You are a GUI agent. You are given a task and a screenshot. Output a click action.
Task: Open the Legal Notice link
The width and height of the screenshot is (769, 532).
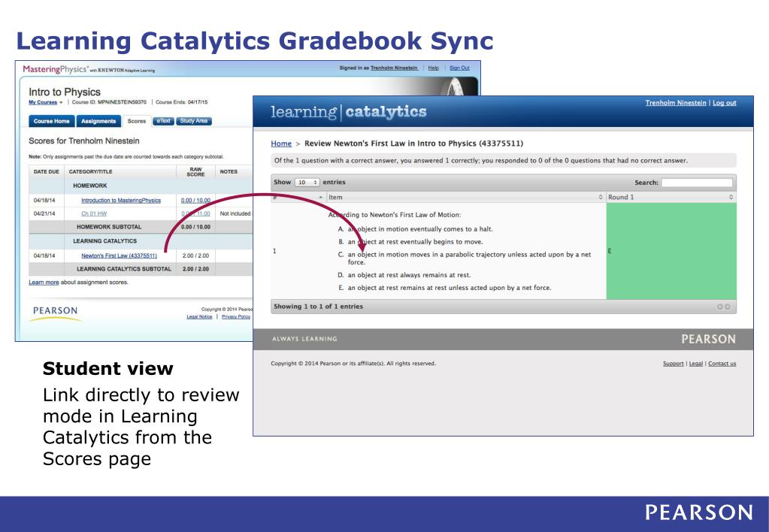tap(199, 317)
